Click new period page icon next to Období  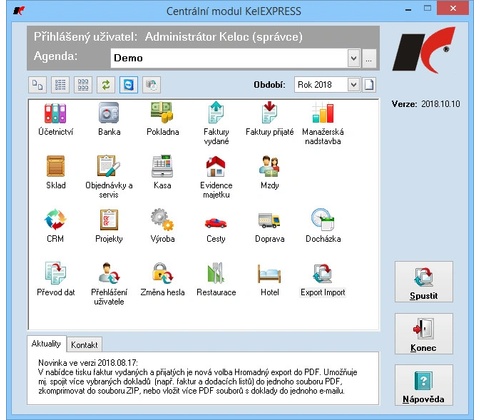[369, 85]
